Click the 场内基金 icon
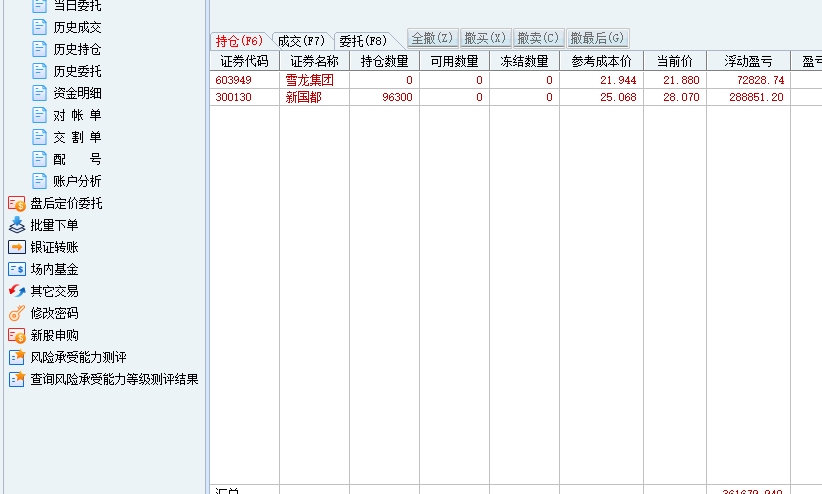822x494 pixels. (x=17, y=269)
